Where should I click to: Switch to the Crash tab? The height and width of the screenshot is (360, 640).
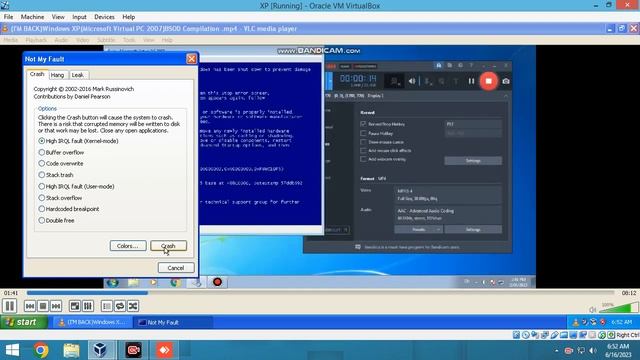[37, 74]
